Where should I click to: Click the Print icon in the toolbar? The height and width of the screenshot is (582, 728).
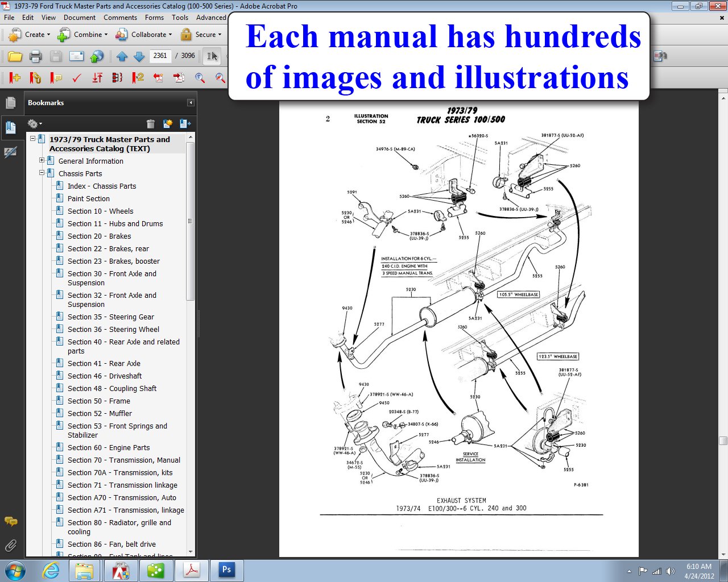click(x=35, y=56)
